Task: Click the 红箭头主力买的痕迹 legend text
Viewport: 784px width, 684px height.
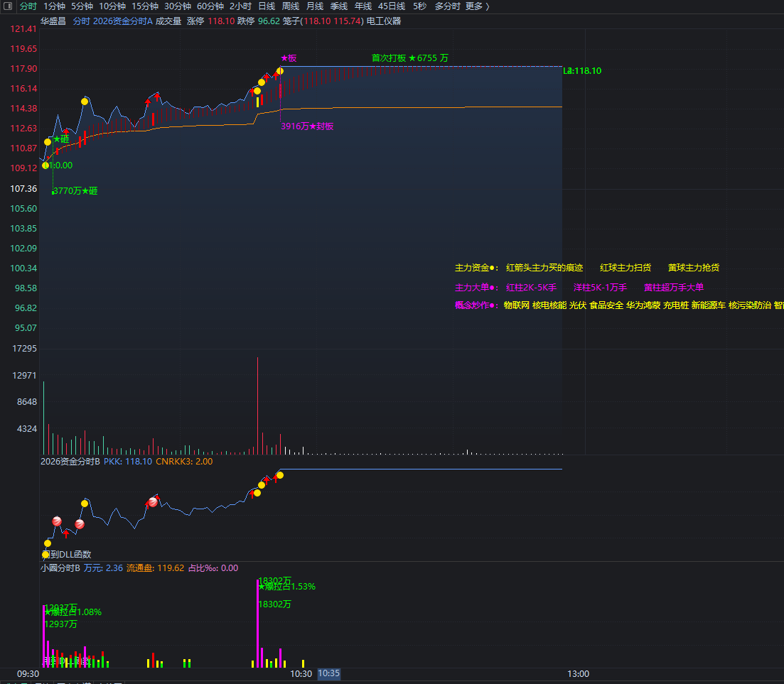Action: coord(544,268)
